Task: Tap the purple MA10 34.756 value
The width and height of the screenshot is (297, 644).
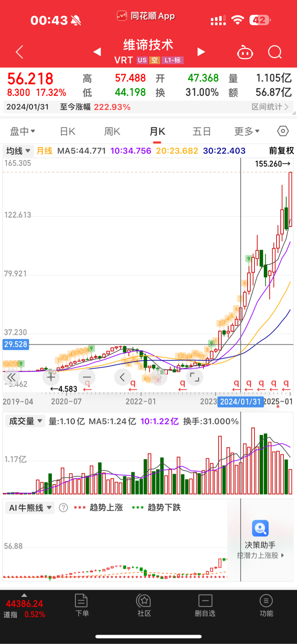Action: pyautogui.click(x=131, y=151)
